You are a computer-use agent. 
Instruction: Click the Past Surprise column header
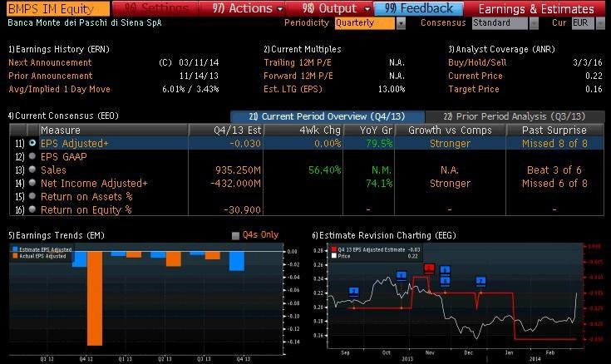(x=554, y=130)
